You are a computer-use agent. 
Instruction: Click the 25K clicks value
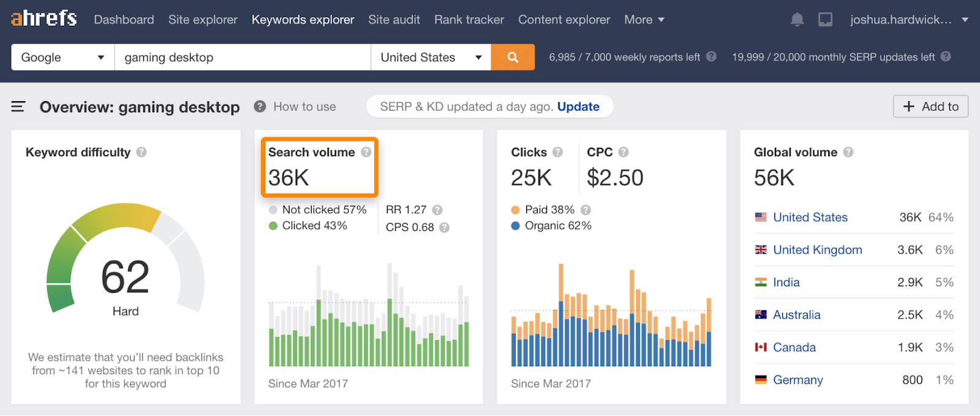pos(532,178)
